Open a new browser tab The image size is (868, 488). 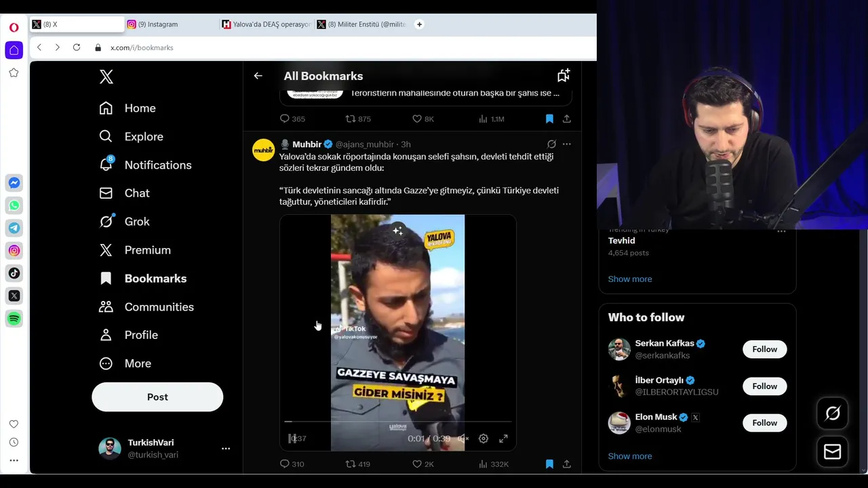pos(419,24)
